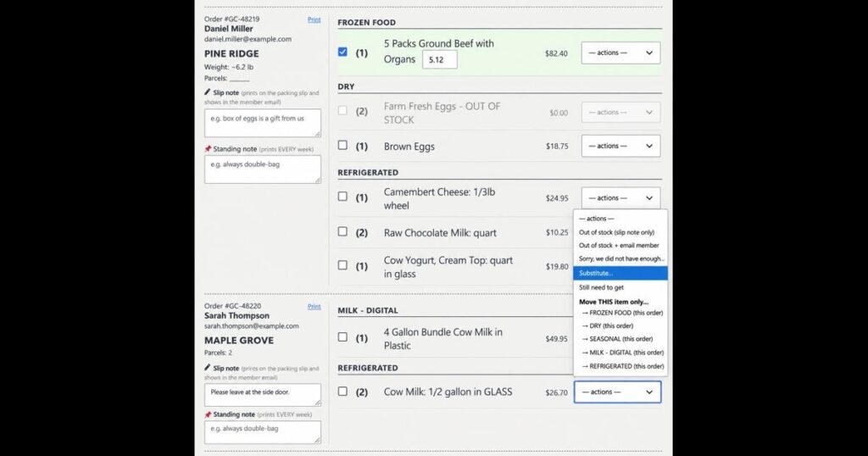Edit the 5.12 weight field for Ground Beef

click(440, 60)
